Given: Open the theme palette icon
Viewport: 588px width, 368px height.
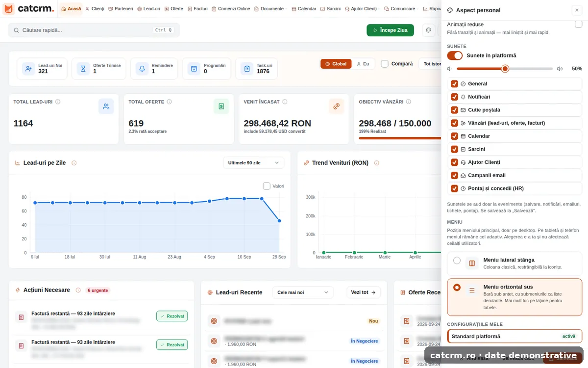Looking at the screenshot, I should 429,30.
